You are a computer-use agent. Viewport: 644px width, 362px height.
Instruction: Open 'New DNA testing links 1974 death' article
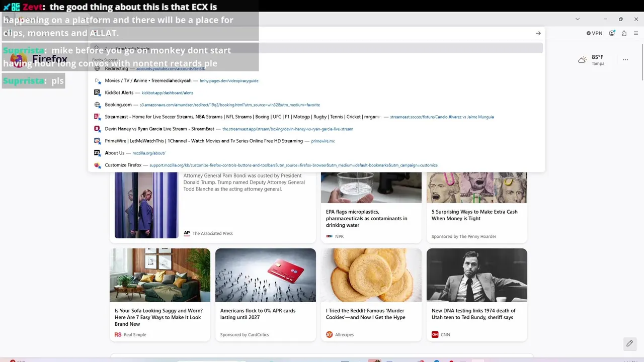(x=473, y=314)
